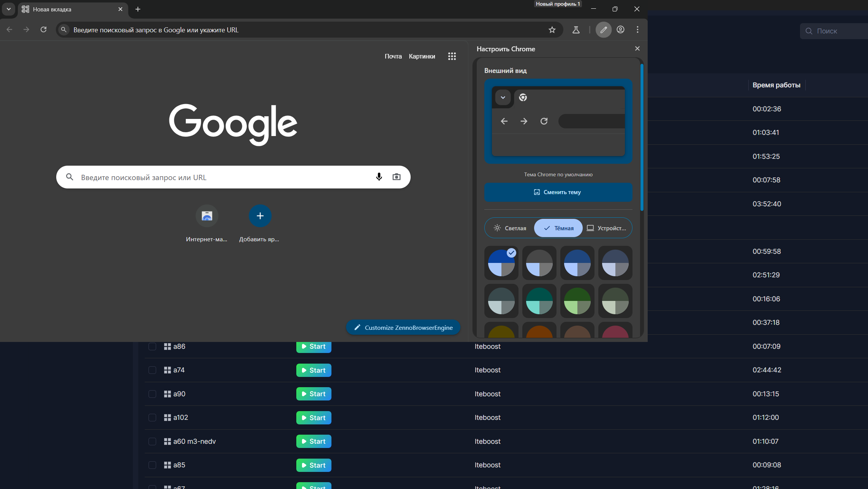Click the Время работы column header
This screenshot has height=489, width=868.
(776, 85)
